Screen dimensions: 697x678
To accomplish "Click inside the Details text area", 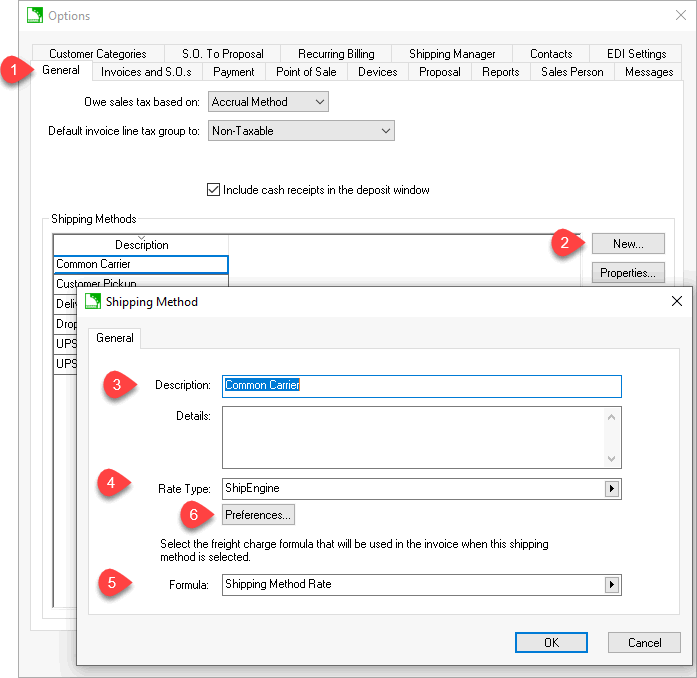I will coord(410,436).
